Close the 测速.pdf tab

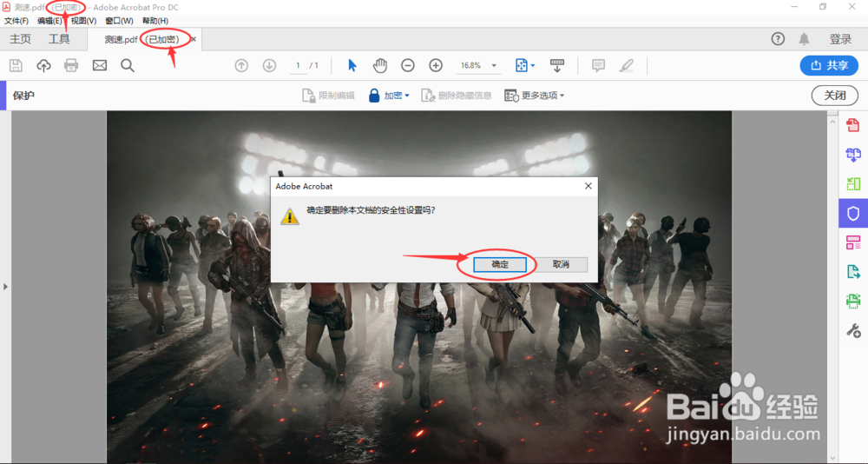(x=194, y=39)
